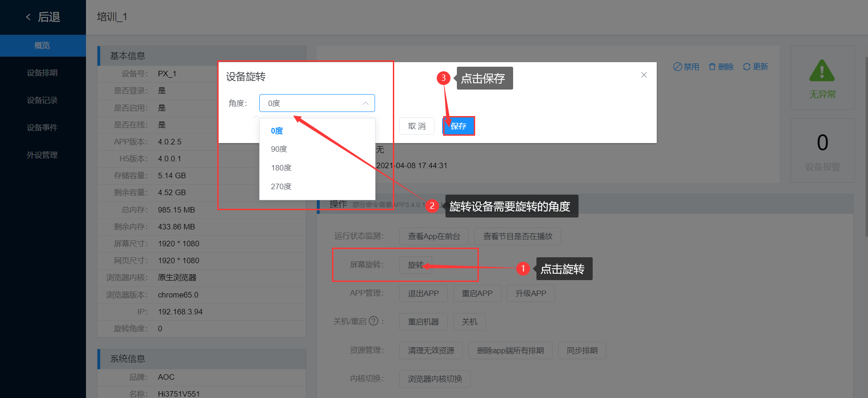Click the 系统信息 section header
The height and width of the screenshot is (398, 868).
point(202,359)
